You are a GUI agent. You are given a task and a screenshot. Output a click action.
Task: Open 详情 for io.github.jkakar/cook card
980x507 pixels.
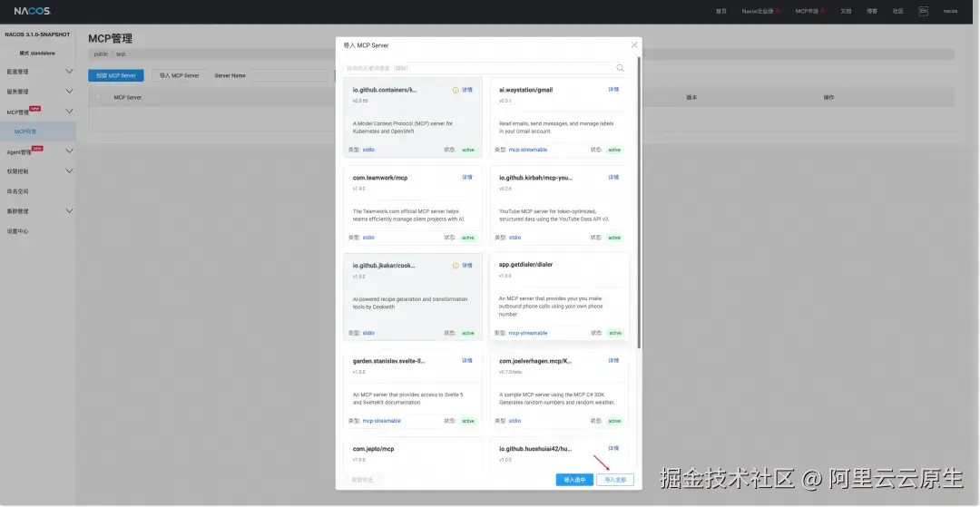point(467,266)
